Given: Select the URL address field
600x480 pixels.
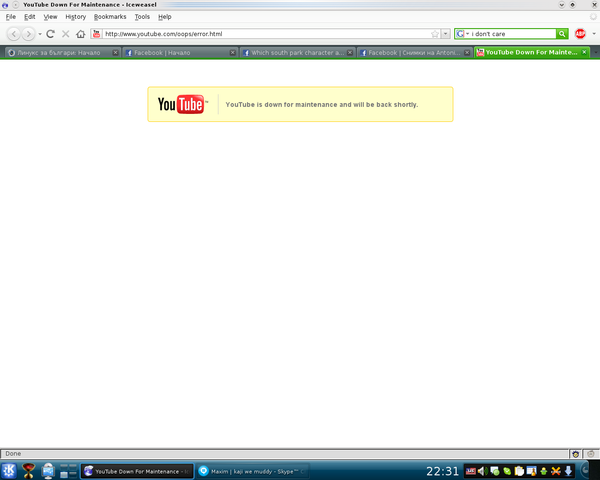Looking at the screenshot, I should (266, 34).
